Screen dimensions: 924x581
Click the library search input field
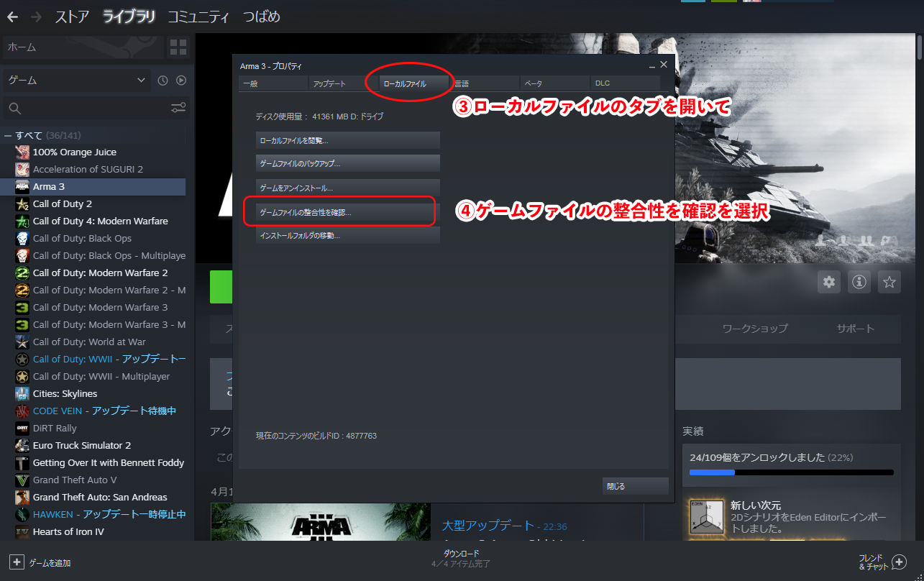pos(96,108)
